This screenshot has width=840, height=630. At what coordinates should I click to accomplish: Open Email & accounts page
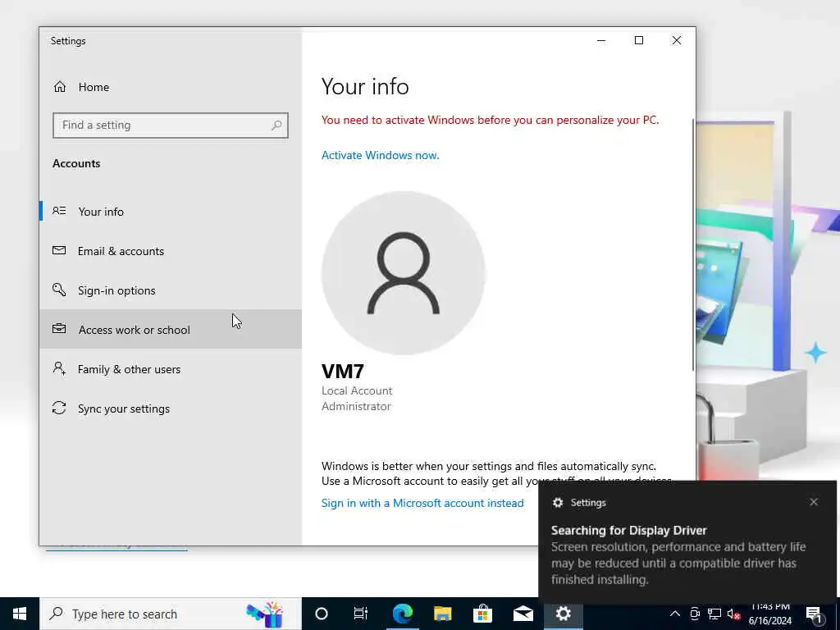[171, 251]
